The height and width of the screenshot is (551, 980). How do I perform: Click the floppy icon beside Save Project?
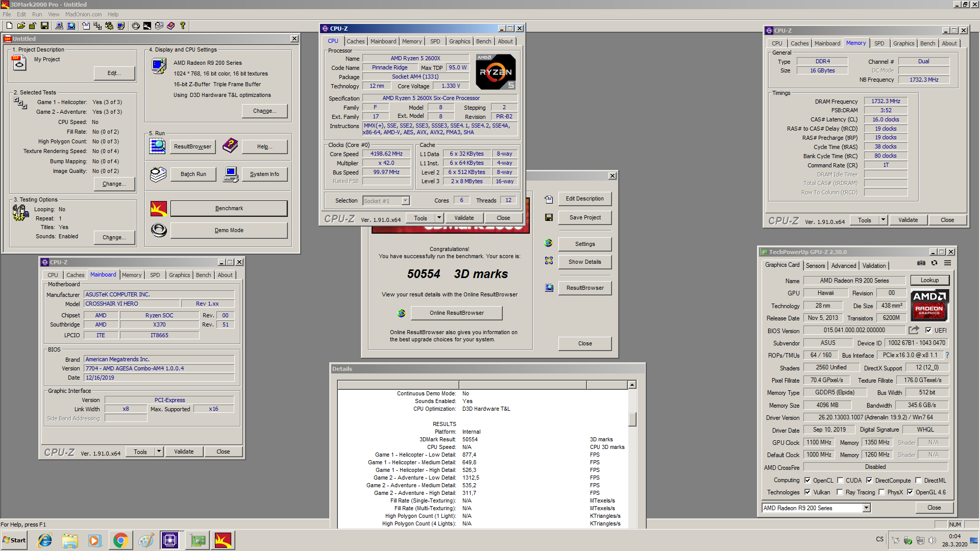tap(549, 217)
